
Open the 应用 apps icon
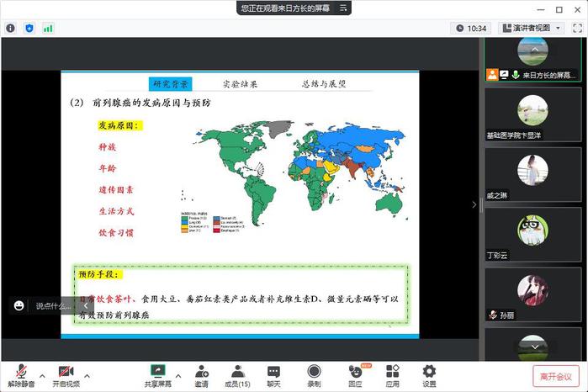(x=392, y=375)
